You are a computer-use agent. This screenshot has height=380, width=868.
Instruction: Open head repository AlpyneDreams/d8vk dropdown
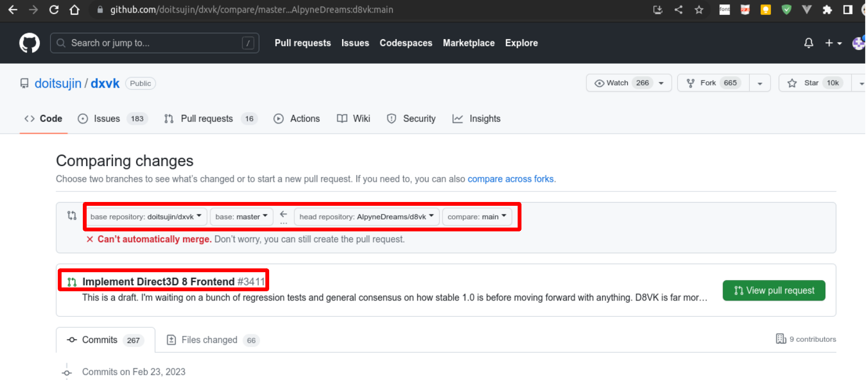[367, 217]
